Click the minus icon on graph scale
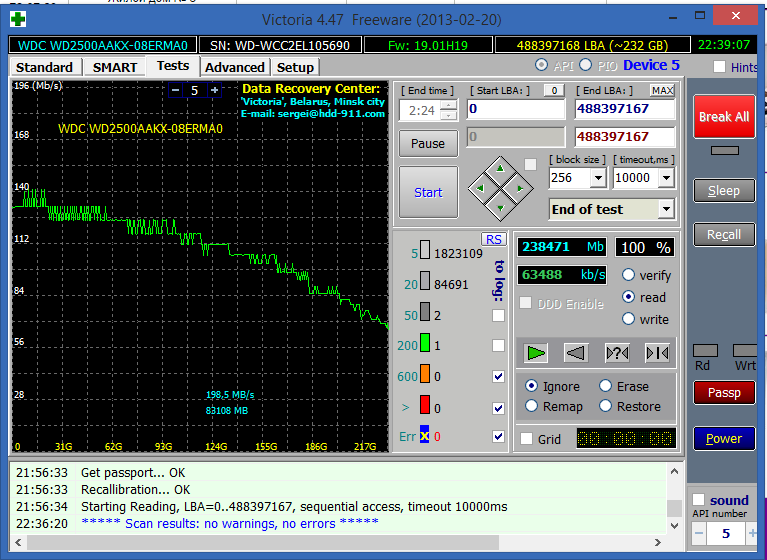767x560 pixels. point(176,90)
